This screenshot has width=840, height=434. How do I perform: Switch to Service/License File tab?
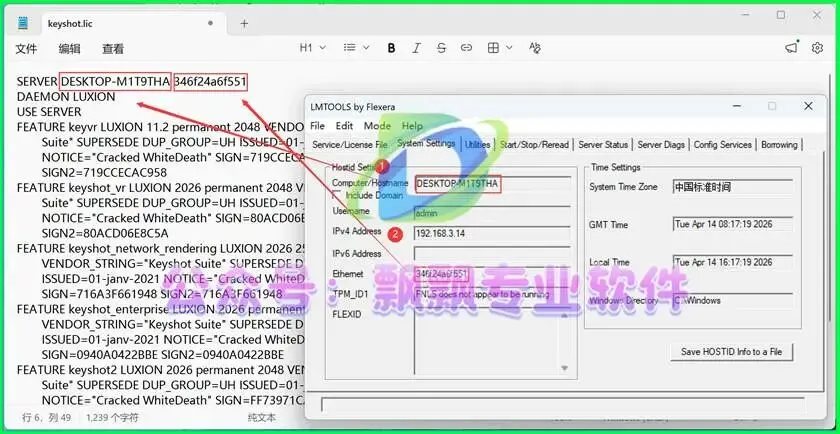click(350, 145)
